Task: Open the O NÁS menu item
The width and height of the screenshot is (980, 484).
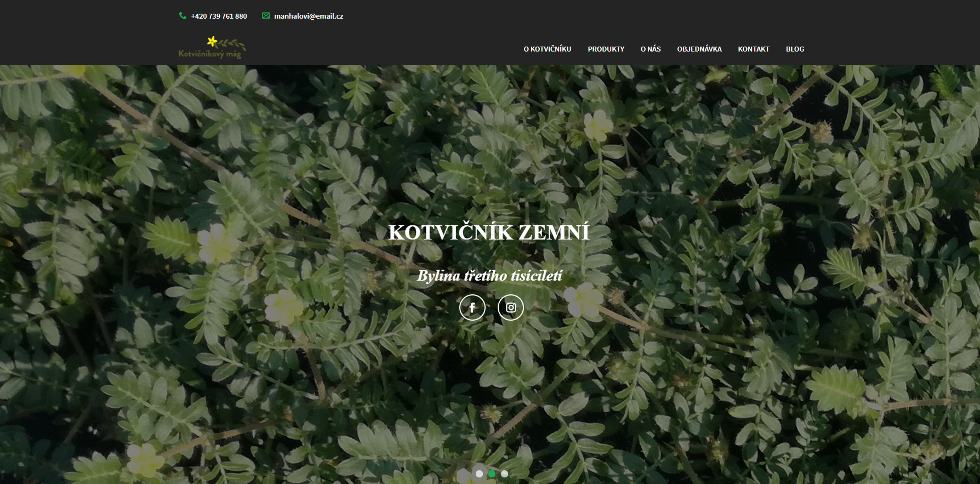Action: [x=651, y=49]
